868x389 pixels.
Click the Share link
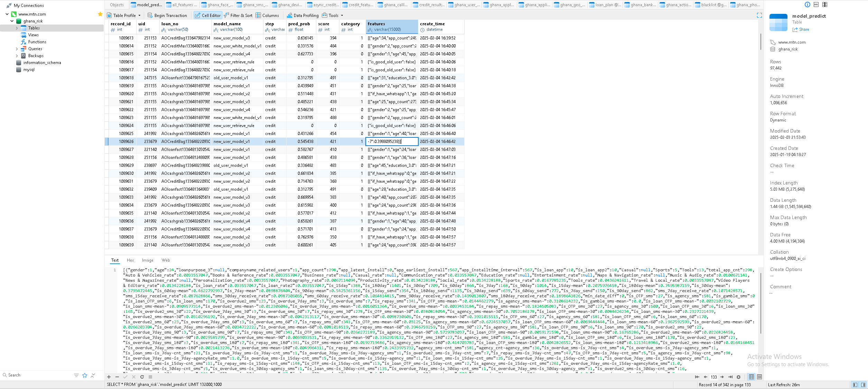coord(801,29)
